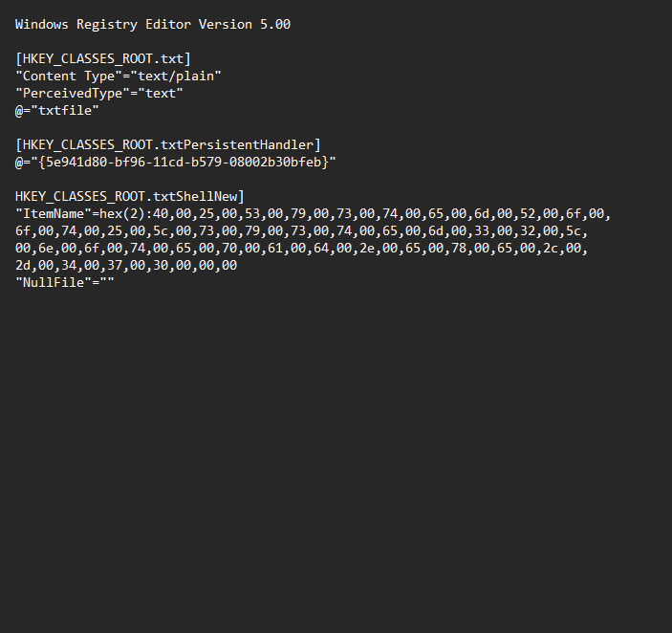The image size is (672, 633).
Task: Click the "NullFile" value name
Action: point(52,282)
